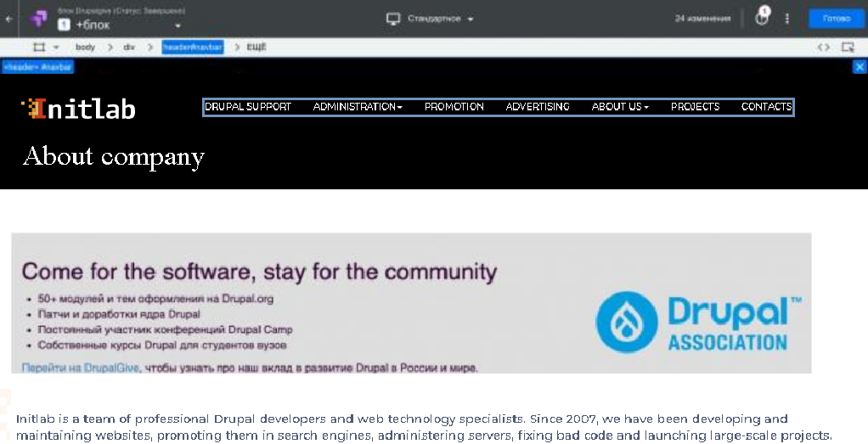This screenshot has height=444, width=868.
Task: Click the Перейти на DrupalGive link
Action: (x=81, y=368)
